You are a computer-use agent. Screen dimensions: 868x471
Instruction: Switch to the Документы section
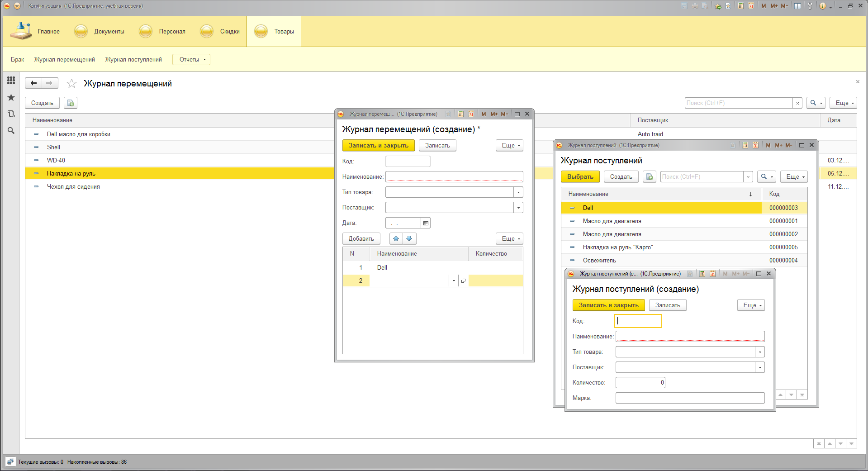pos(100,31)
